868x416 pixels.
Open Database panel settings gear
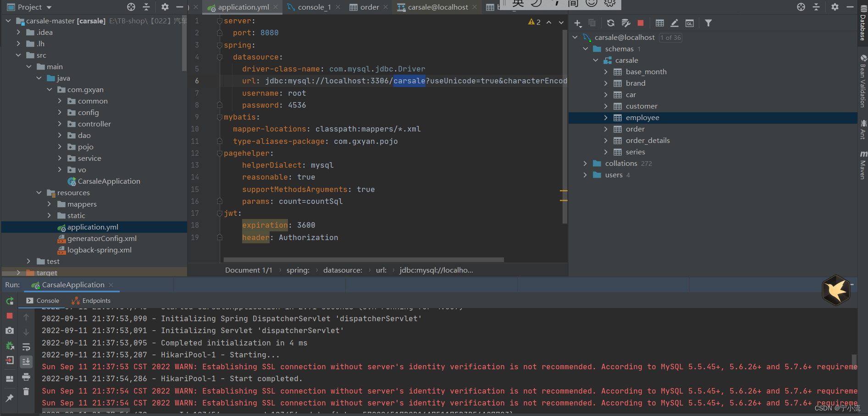(x=835, y=7)
